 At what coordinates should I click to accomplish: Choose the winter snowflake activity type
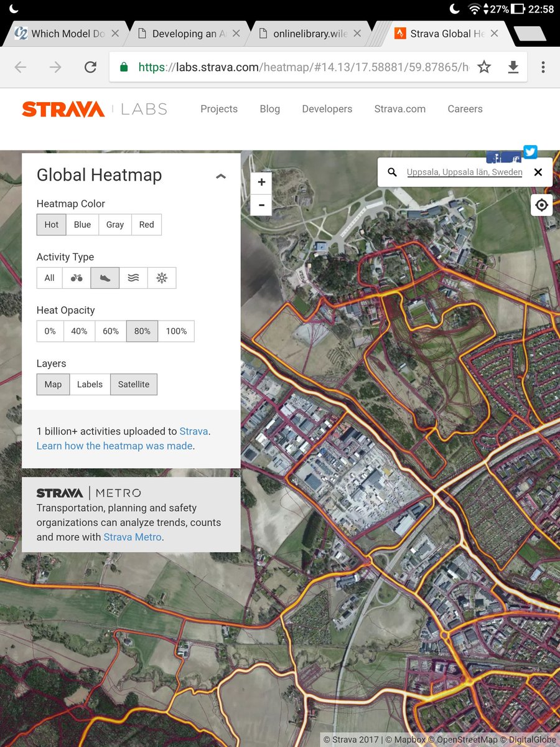162,278
